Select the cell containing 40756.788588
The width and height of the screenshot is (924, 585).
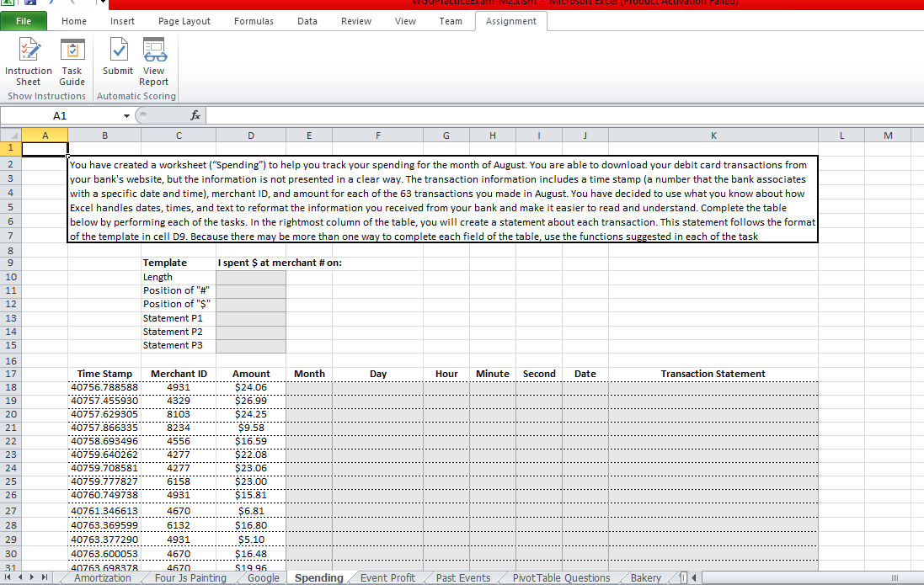click(104, 387)
